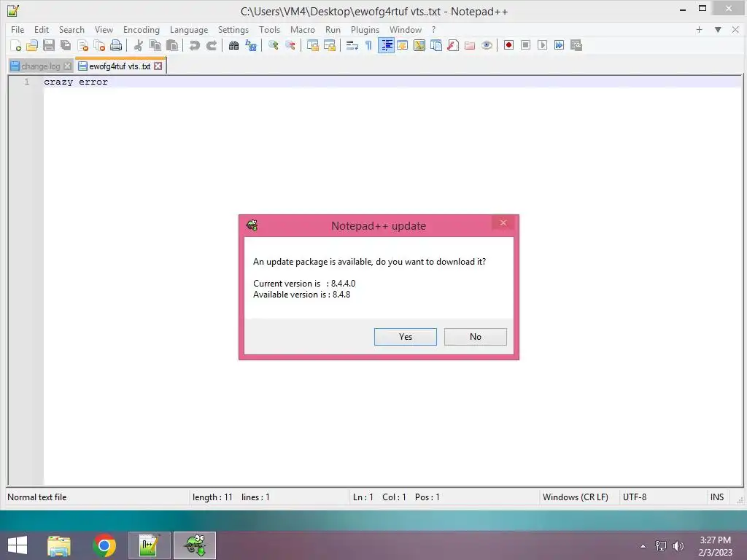Open the Search menu
Viewport: 747px width, 560px height.
71,29
